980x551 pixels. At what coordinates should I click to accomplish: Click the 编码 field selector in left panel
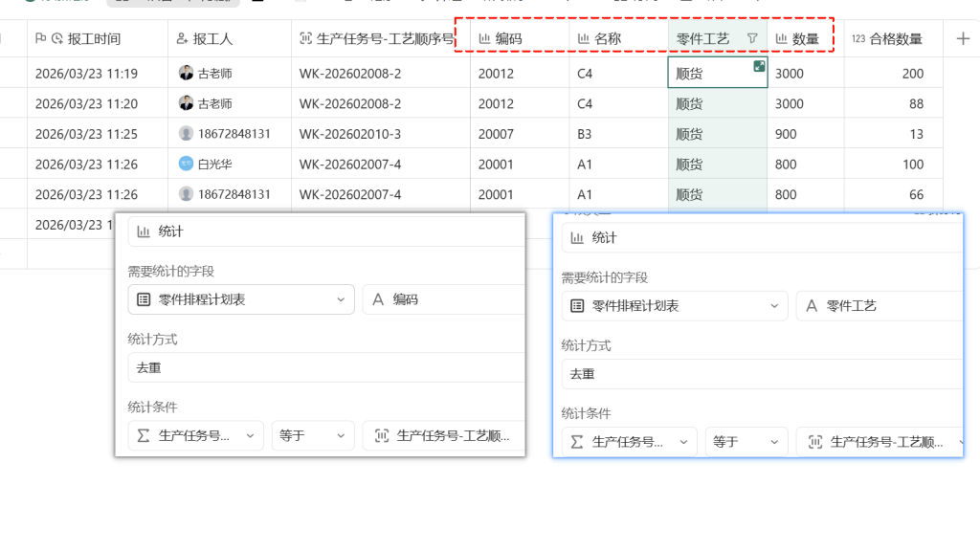click(x=444, y=299)
